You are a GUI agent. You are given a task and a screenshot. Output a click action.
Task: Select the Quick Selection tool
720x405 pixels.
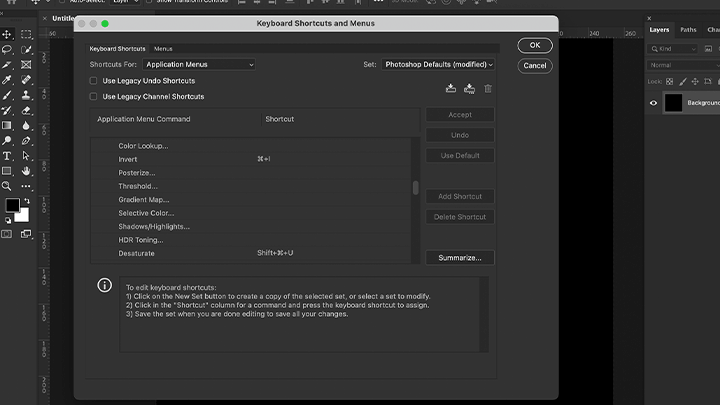pyautogui.click(x=26, y=50)
